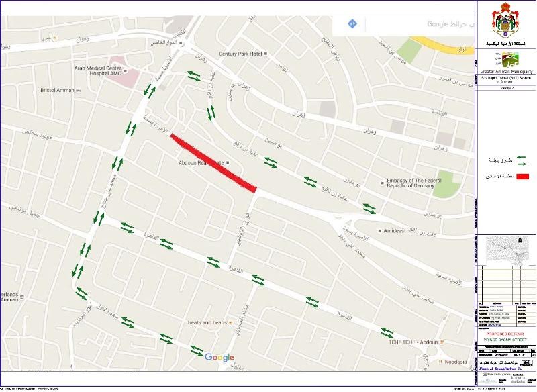Click the Bristol Amman hotel marker
Viewport: 537px width, 392px height.
(79, 91)
